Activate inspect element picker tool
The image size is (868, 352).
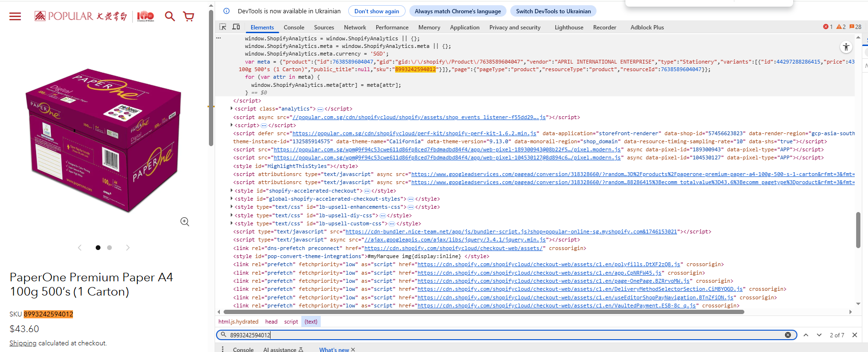[223, 27]
